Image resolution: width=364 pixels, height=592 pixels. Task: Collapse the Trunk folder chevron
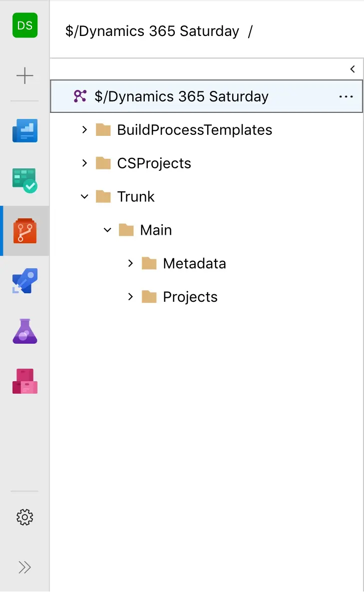84,197
